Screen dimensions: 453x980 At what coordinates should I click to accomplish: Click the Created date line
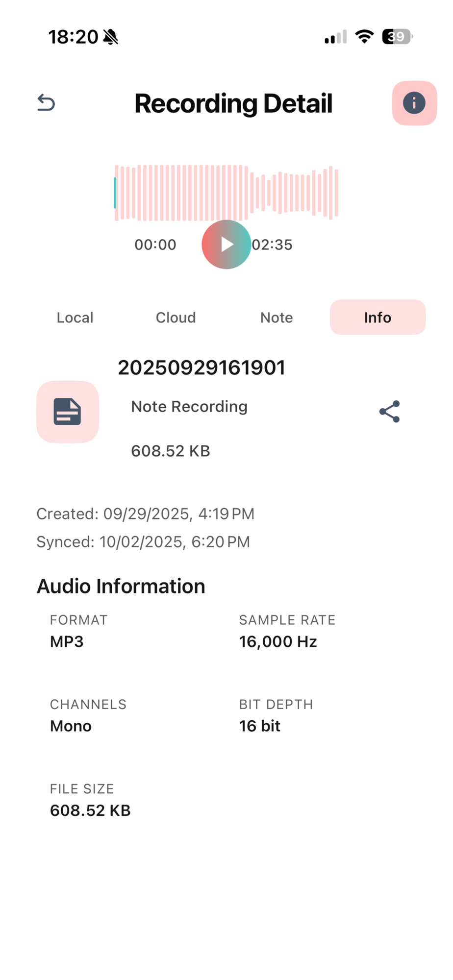coord(146,514)
